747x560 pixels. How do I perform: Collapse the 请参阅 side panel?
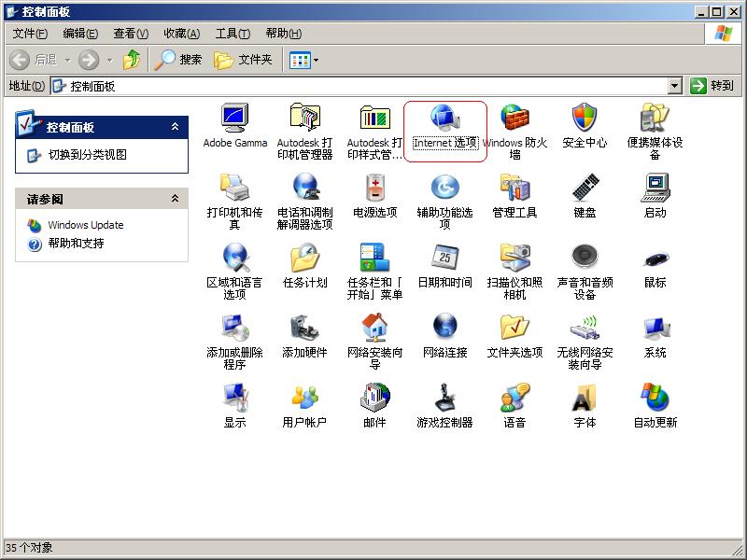coord(176,199)
